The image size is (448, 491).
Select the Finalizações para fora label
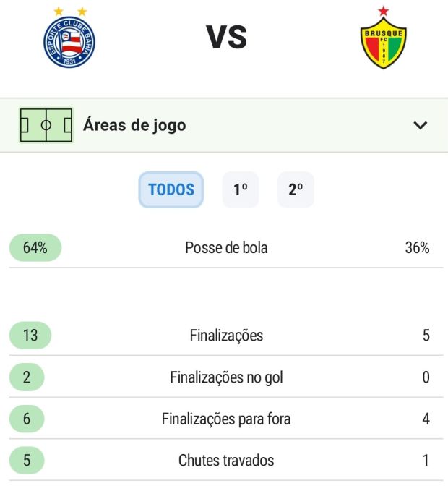pyautogui.click(x=226, y=419)
